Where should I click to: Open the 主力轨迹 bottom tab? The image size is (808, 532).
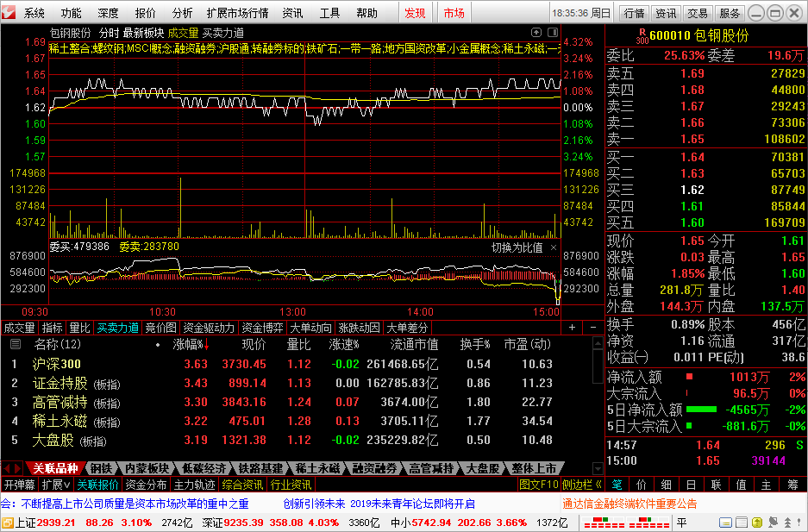(194, 485)
